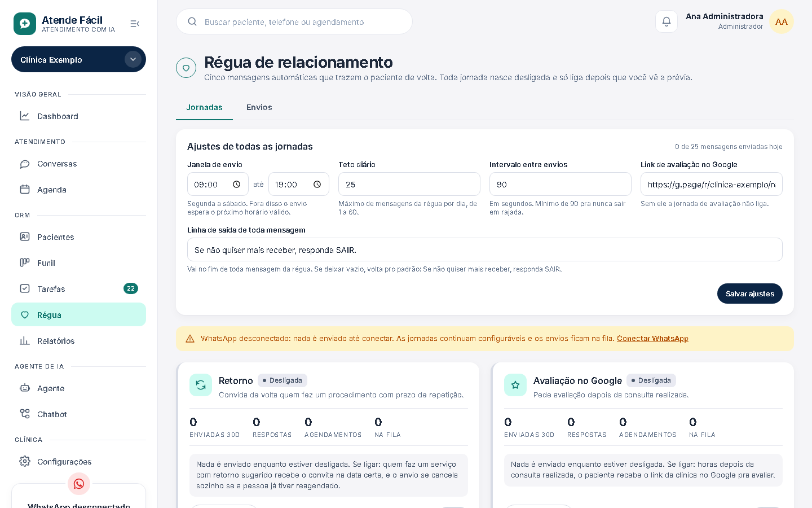Navigate to Pacientes
This screenshot has height=508, width=812.
(78, 237)
